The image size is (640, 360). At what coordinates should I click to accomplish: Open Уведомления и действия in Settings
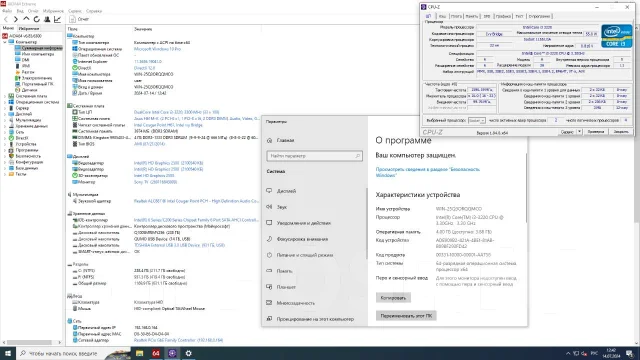pyautogui.click(x=304, y=223)
